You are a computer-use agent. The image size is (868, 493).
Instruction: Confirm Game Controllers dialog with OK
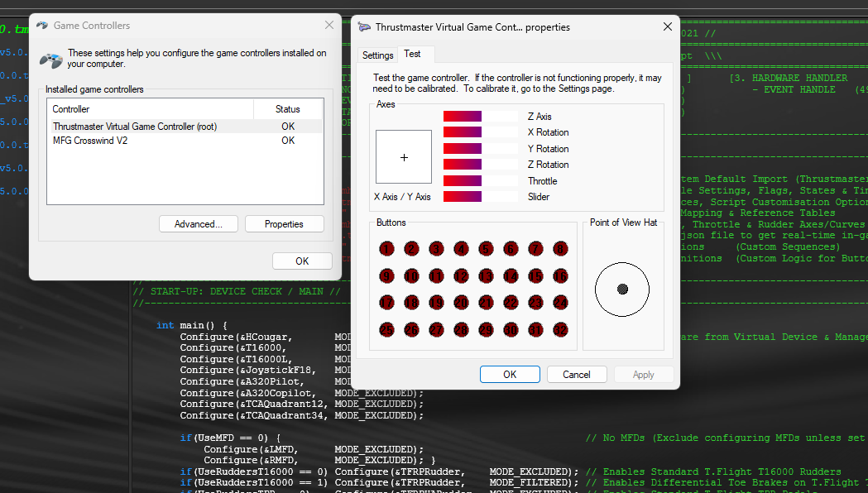click(x=302, y=261)
